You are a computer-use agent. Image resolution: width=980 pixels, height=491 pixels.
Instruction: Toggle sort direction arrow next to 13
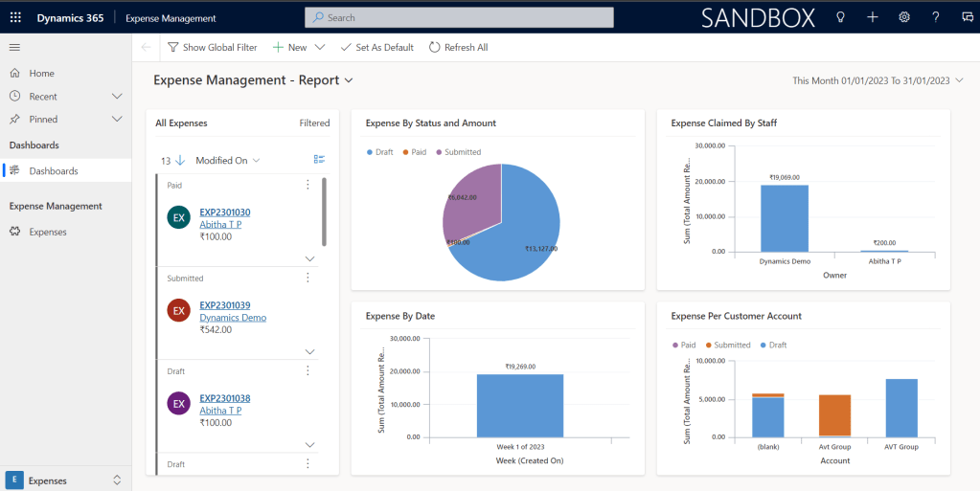(x=180, y=160)
